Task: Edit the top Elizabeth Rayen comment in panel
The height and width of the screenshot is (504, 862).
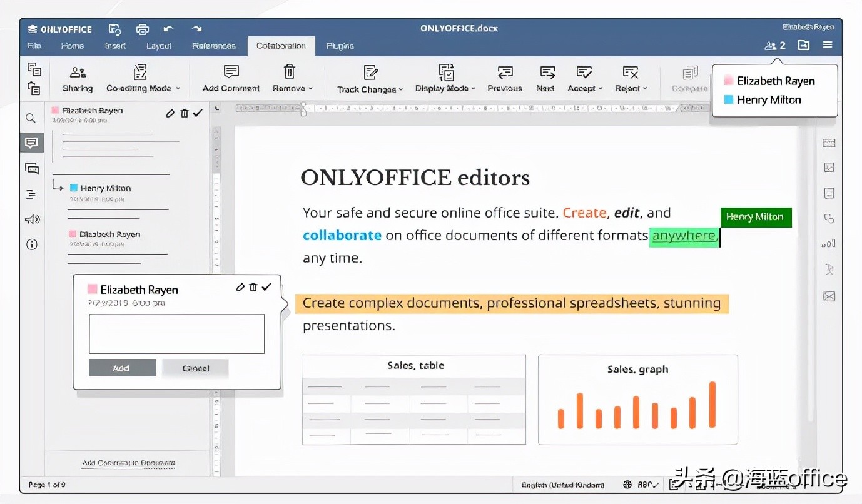Action: tap(170, 113)
